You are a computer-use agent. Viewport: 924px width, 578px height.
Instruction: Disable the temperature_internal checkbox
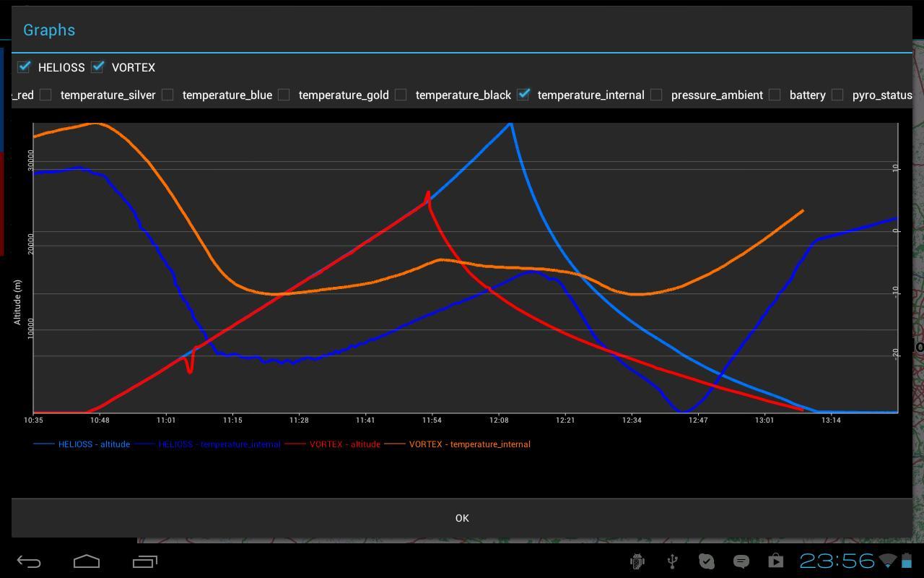(x=524, y=95)
